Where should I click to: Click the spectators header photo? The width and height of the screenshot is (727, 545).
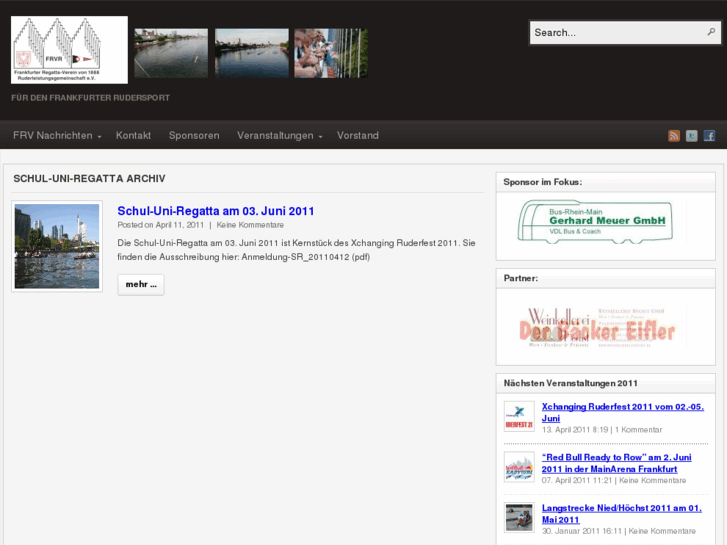331,53
